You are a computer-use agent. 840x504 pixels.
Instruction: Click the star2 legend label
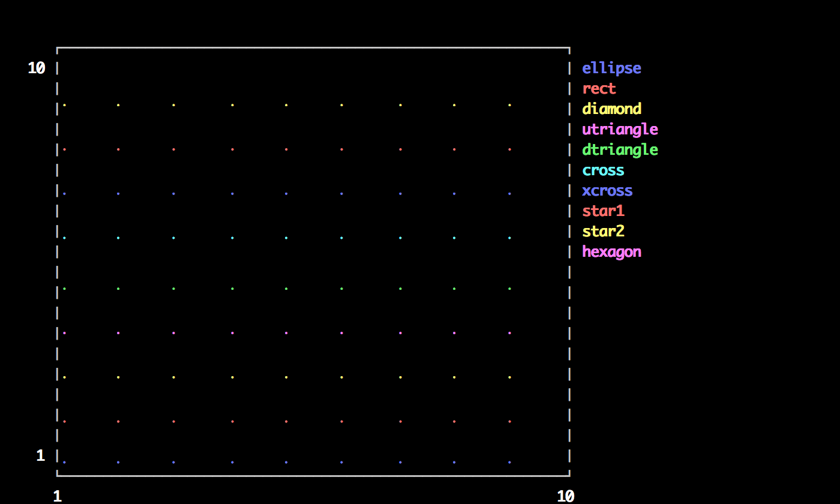click(603, 232)
